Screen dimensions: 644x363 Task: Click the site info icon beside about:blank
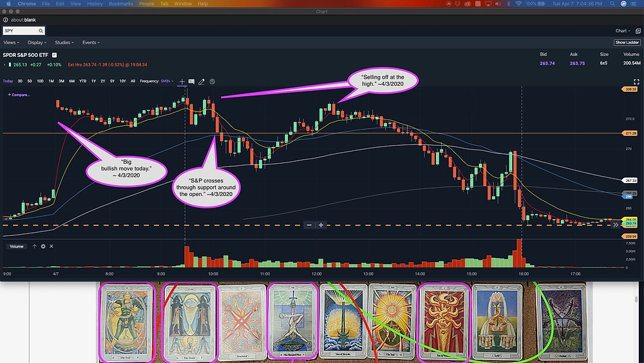point(6,20)
